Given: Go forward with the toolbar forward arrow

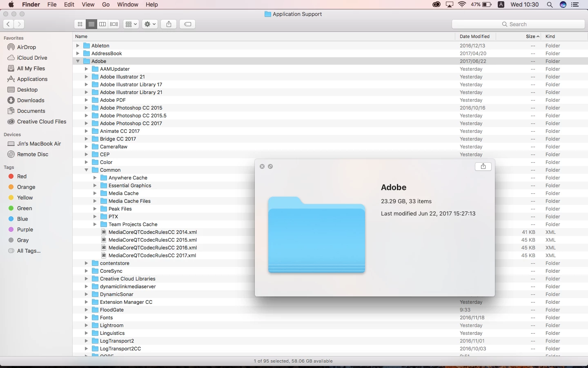Looking at the screenshot, I should (19, 24).
